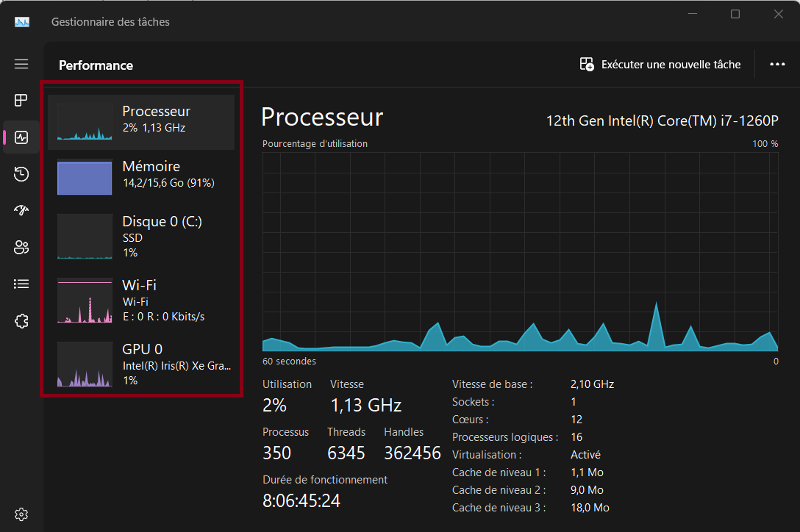The width and height of the screenshot is (800, 532).
Task: Open the Users page icon
Action: pyautogui.click(x=21, y=248)
